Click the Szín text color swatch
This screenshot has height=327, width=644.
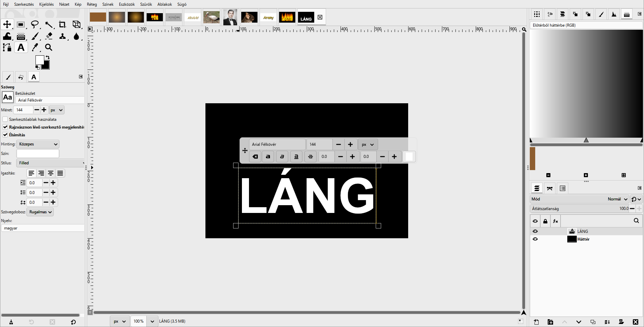pyautogui.click(x=38, y=154)
